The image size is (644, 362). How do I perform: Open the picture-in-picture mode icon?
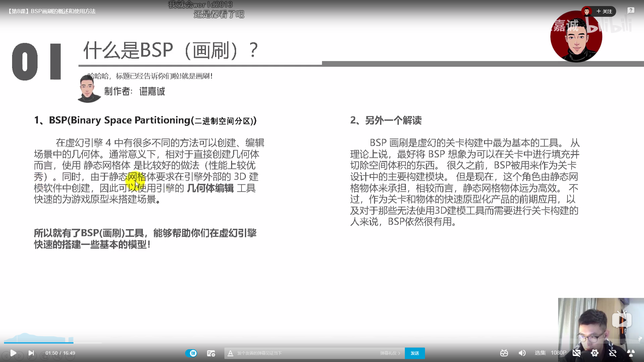tap(577, 353)
